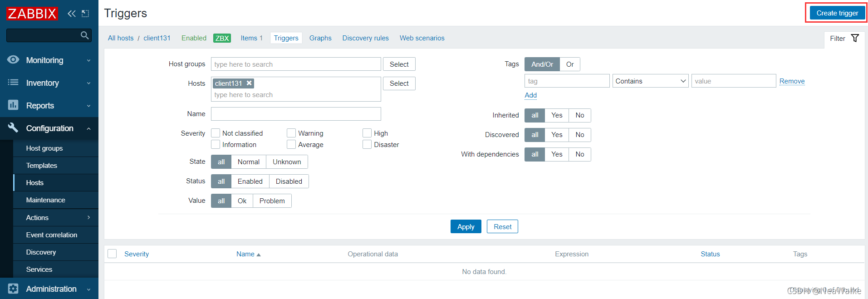The width and height of the screenshot is (868, 299).
Task: Set Discovered filter to No
Action: coord(580,135)
